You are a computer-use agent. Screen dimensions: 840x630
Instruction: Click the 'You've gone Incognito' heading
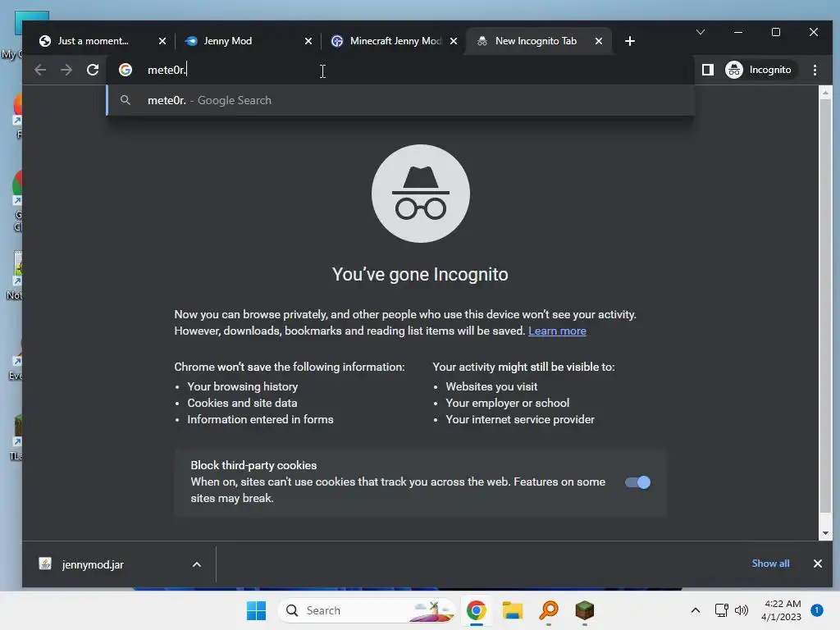(x=420, y=274)
